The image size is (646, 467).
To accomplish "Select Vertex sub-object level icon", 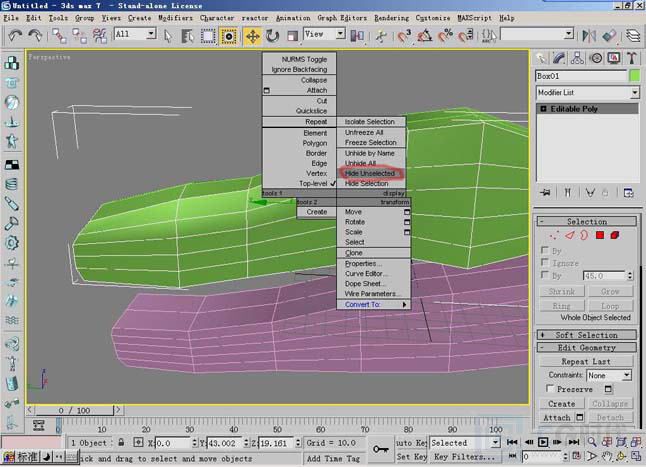I will click(x=554, y=235).
